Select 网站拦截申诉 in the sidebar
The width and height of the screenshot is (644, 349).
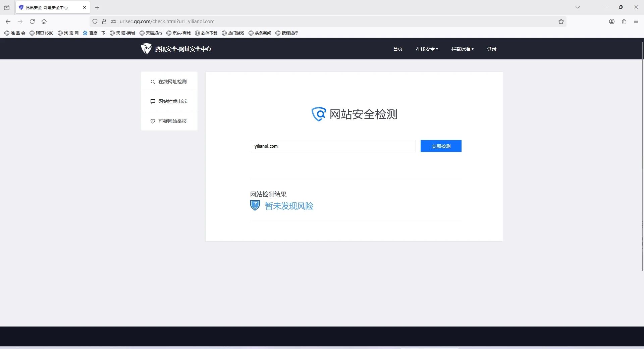(169, 101)
